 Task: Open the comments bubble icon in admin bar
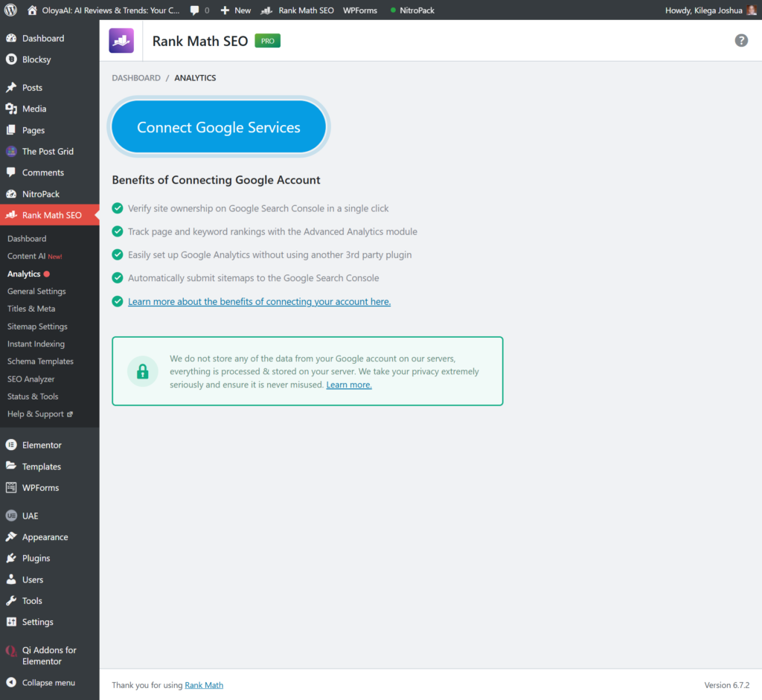coord(194,10)
